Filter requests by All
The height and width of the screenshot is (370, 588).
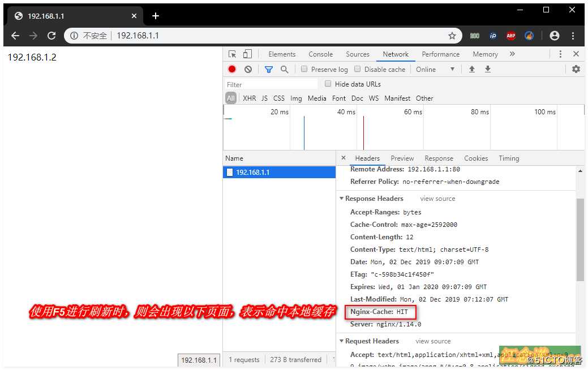click(231, 98)
